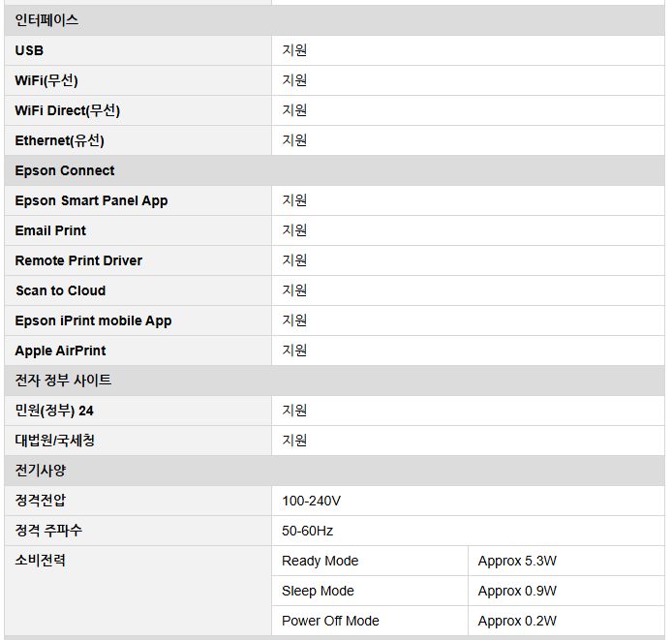
Task: Select 지원 value in Ethernet(유선) row
Action: (294, 140)
